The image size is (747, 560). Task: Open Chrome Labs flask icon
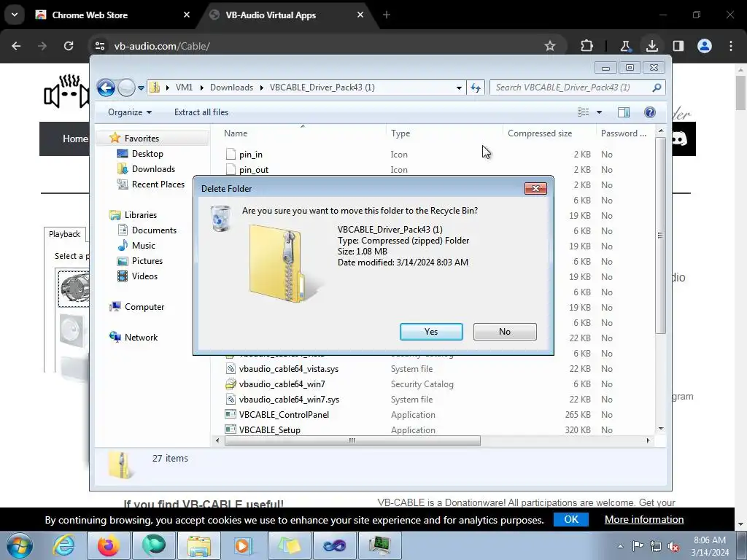[625, 46]
